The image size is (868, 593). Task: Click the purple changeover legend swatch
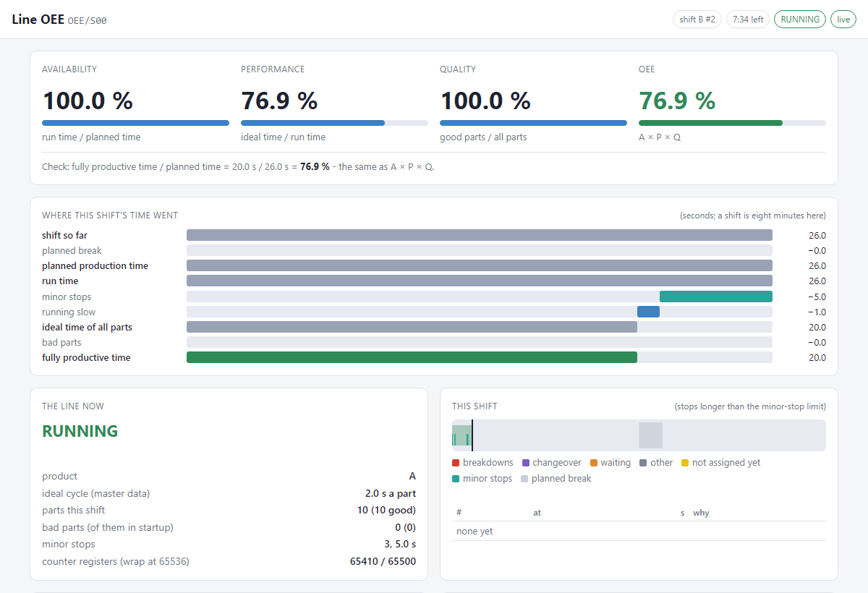526,463
